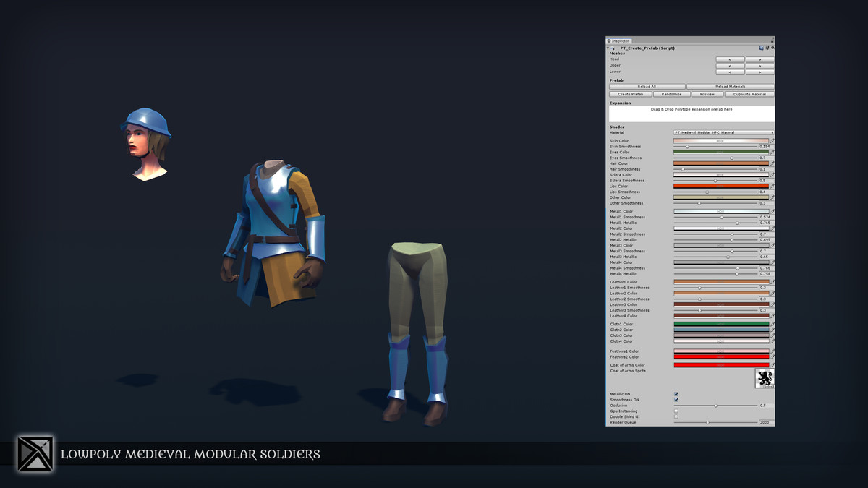
Task: Click the Metal1 Color eyedropper icon
Action: [772, 211]
